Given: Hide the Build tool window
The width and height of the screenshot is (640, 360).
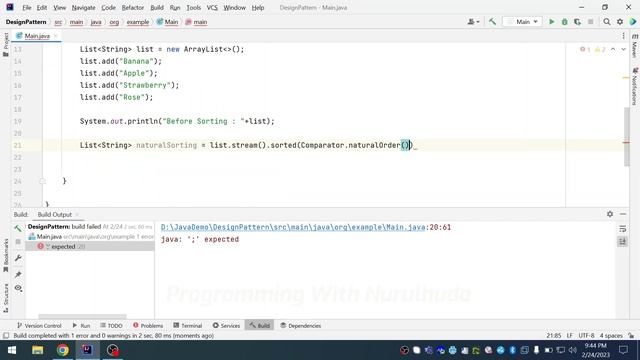Looking at the screenshot, I should pos(623,214).
